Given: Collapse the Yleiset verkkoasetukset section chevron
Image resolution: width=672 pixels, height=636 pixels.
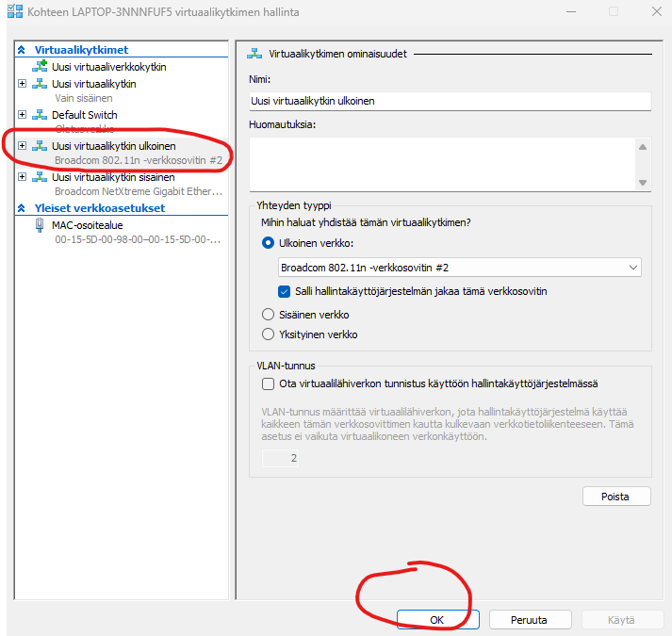Looking at the screenshot, I should coord(22,208).
